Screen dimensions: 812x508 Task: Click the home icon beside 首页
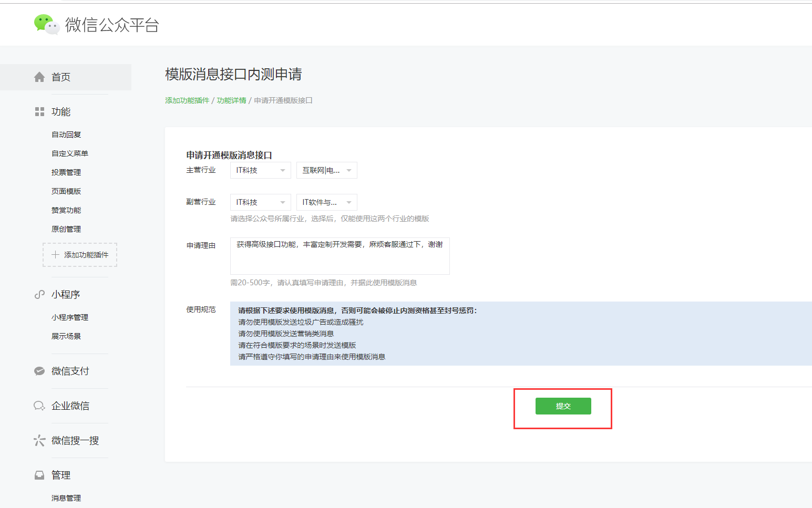[39, 77]
